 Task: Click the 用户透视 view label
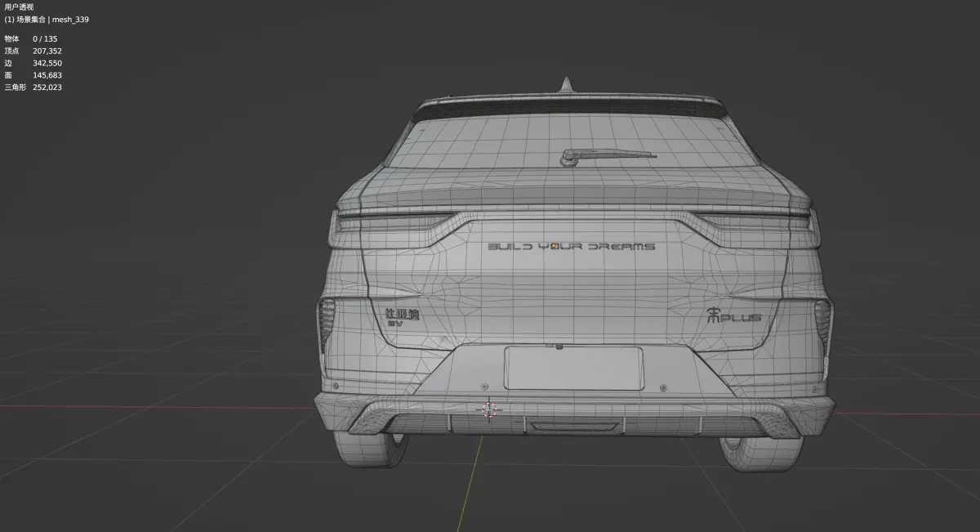[19, 7]
